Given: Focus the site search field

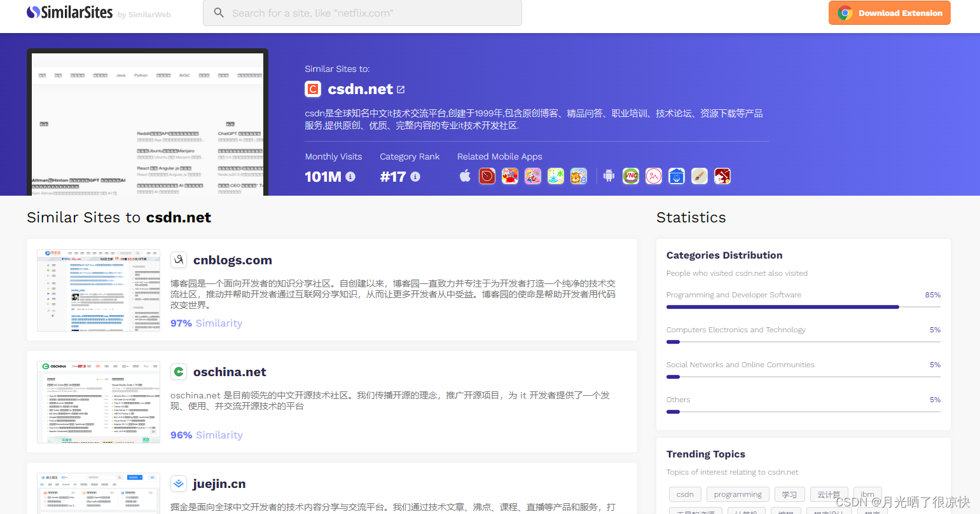Looking at the screenshot, I should click(362, 13).
